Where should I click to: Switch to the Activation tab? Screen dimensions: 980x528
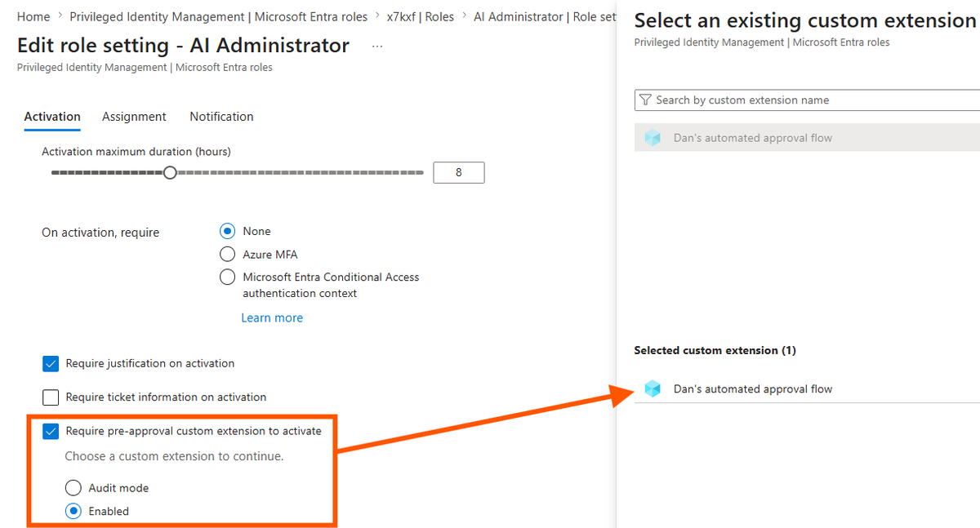(52, 117)
